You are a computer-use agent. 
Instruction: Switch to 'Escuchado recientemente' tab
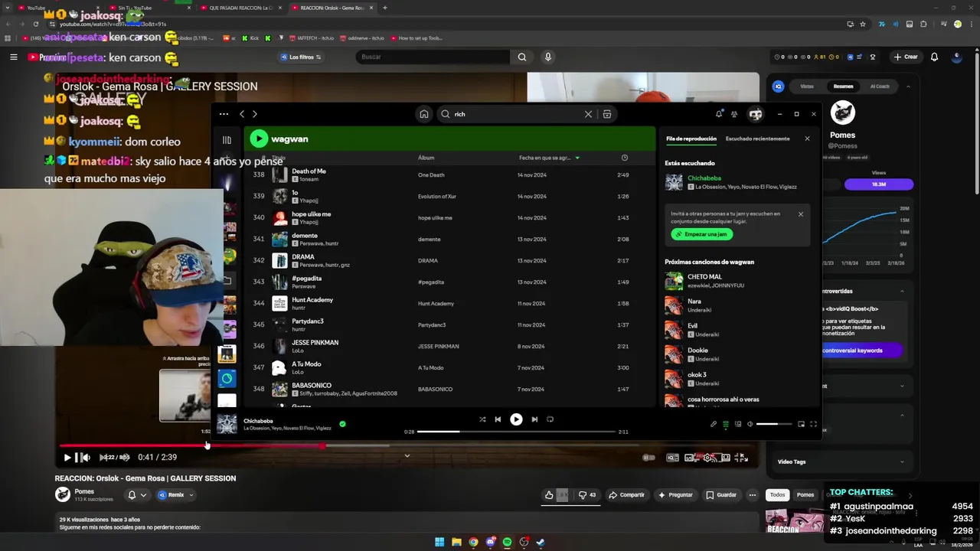(x=757, y=139)
